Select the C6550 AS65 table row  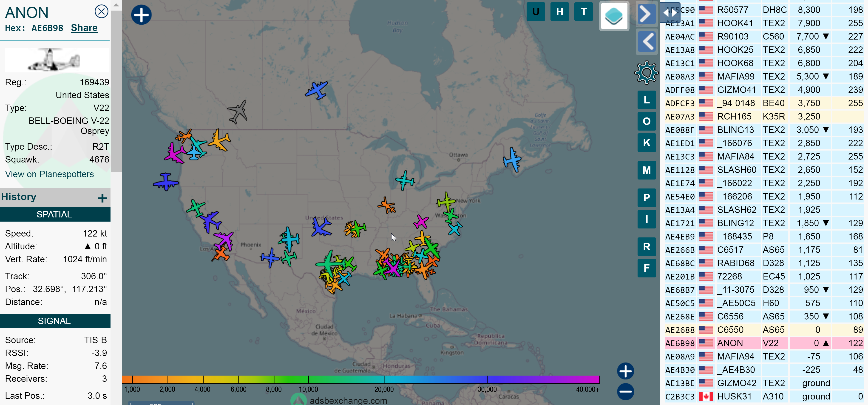tap(764, 330)
